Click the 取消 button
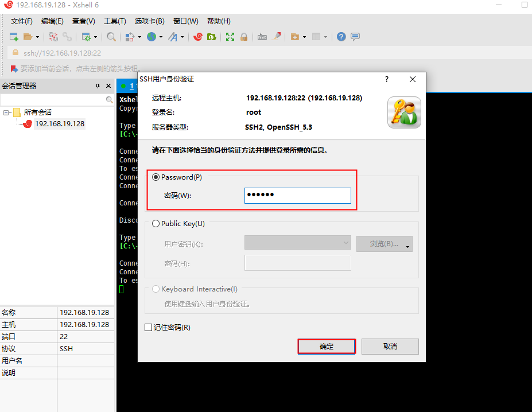Viewport: 532px width, 412px height. click(x=390, y=347)
